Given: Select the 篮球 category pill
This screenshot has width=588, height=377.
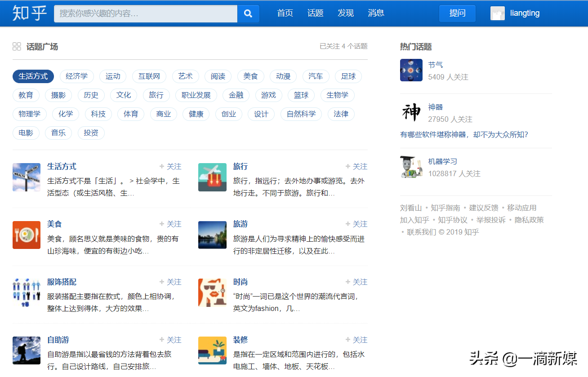Looking at the screenshot, I should pos(300,95).
